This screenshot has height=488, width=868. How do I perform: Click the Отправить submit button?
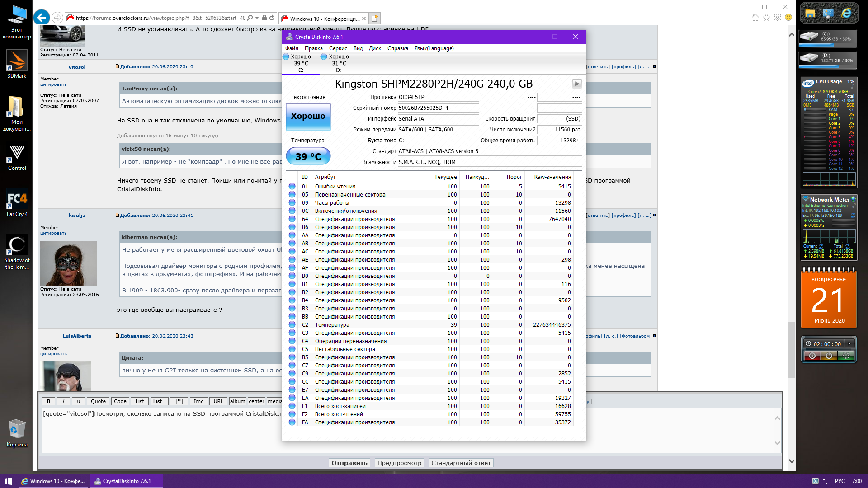pos(349,463)
